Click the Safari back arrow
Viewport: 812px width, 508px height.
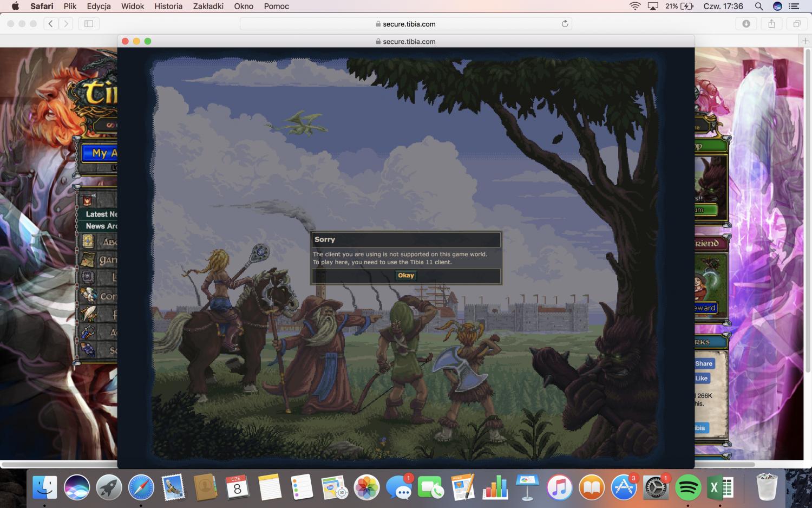(x=51, y=24)
